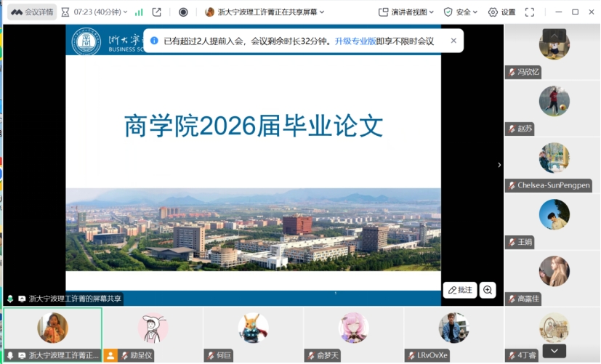Expand the meeting timer dropdown
Image resolution: width=601 pixels, height=364 pixels.
point(125,12)
